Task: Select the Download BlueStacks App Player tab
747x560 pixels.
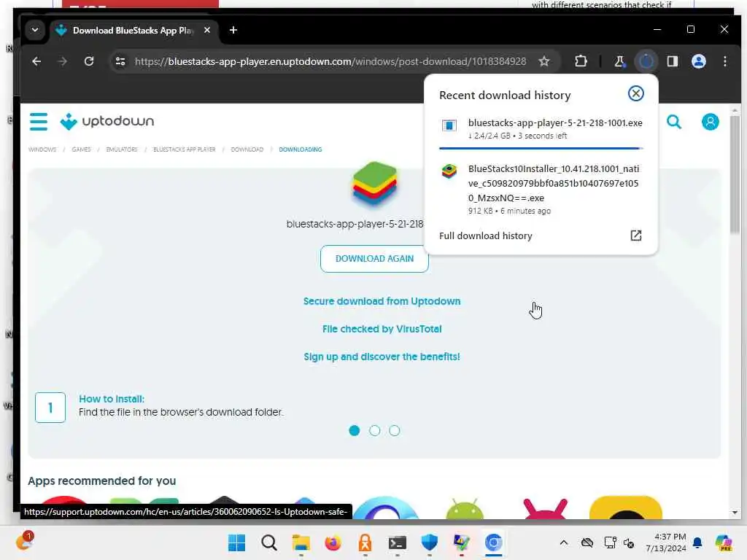Action: (133, 31)
